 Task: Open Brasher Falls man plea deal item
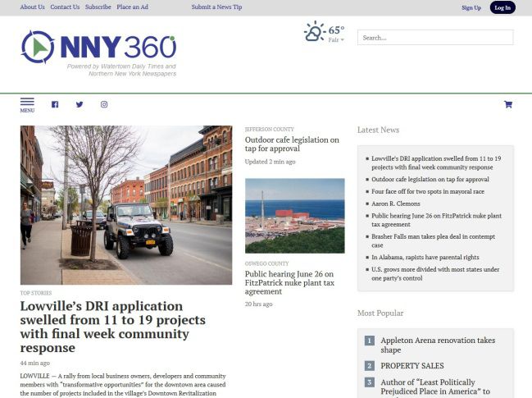434,240
